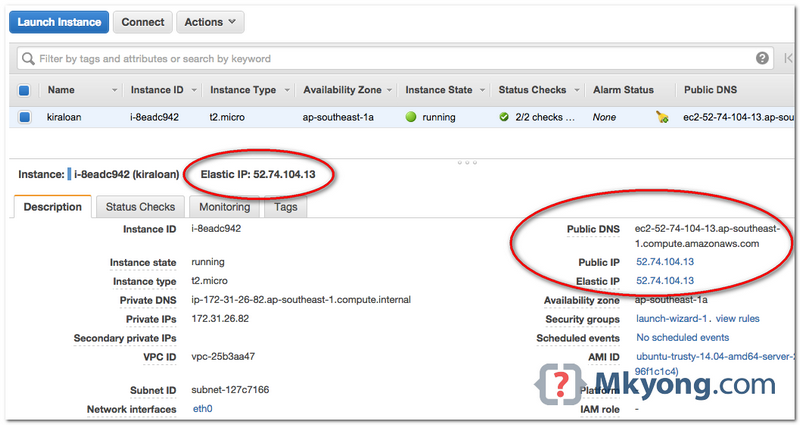Click the search magnifier icon in filter bar

26,59
